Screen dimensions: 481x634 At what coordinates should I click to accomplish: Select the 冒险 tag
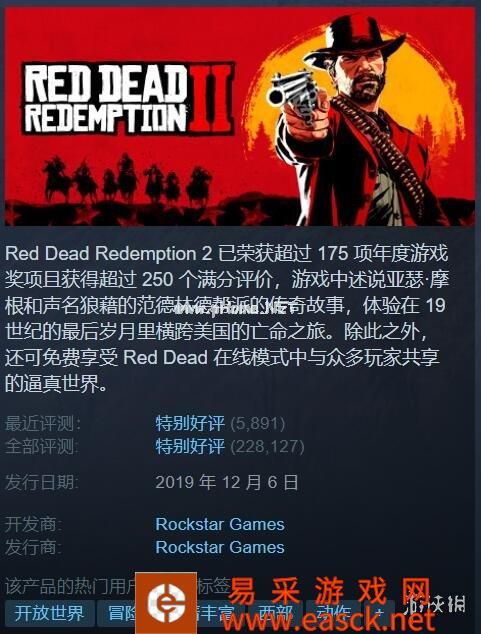click(x=117, y=614)
